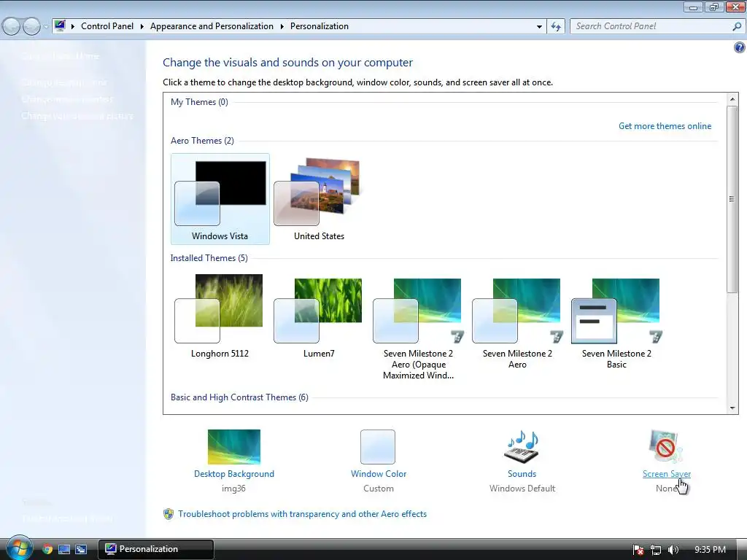The image size is (747, 560).
Task: Expand arrow before Control Panel breadcrumb
Action: pos(73,26)
